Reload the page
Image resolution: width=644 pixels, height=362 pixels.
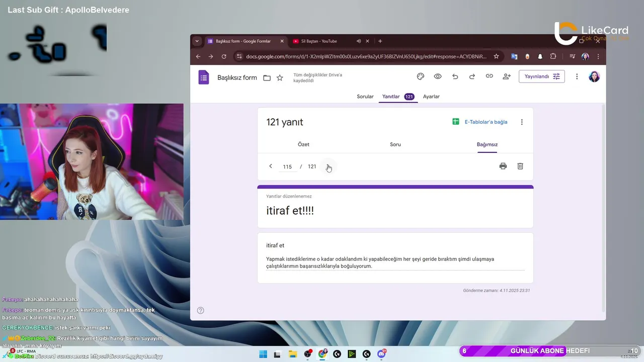pyautogui.click(x=224, y=56)
